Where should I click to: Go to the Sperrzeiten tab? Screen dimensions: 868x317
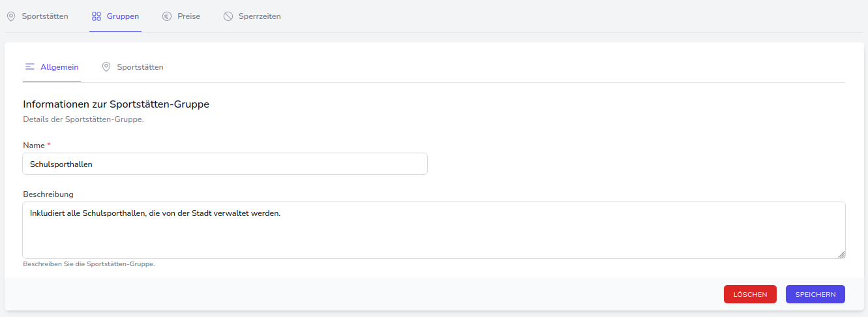point(260,16)
